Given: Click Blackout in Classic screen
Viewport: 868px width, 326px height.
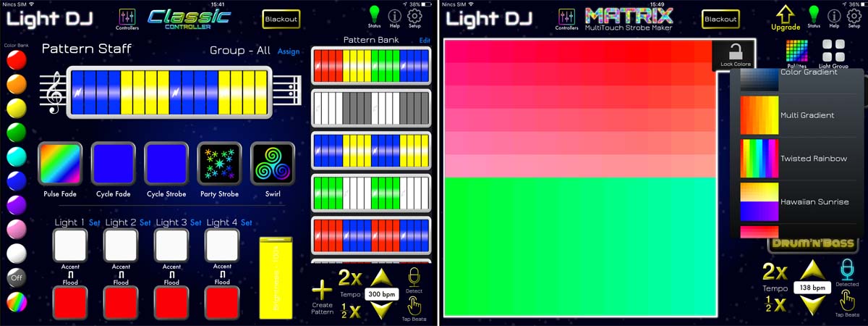Looking at the screenshot, I should point(281,20).
